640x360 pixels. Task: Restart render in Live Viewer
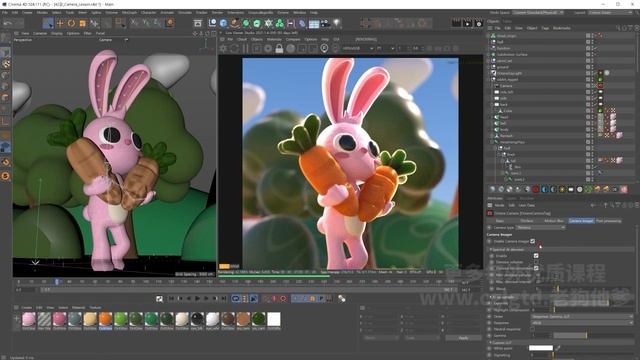pyautogui.click(x=235, y=49)
